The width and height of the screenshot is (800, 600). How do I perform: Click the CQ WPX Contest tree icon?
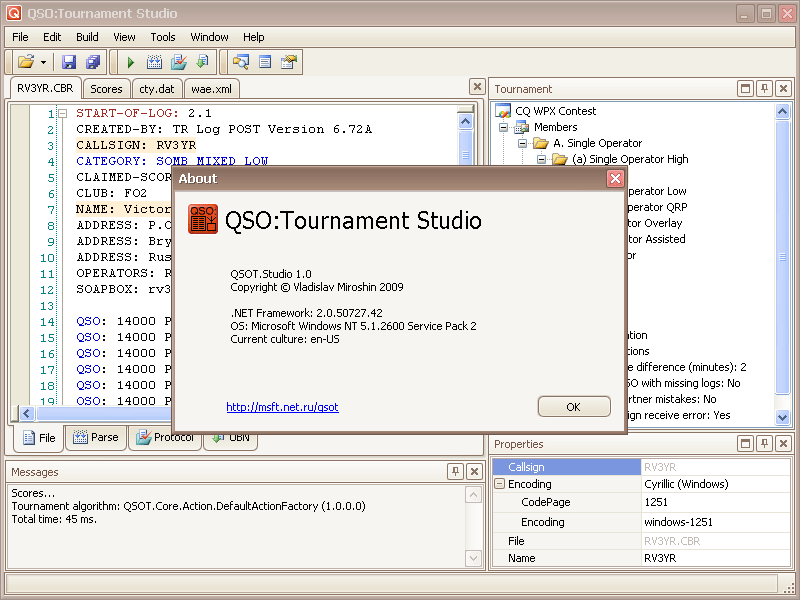(504, 111)
